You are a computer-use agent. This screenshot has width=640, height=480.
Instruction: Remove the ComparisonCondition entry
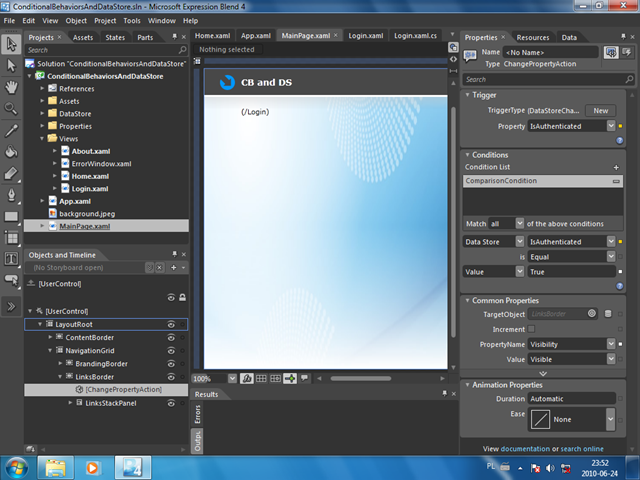(x=616, y=181)
